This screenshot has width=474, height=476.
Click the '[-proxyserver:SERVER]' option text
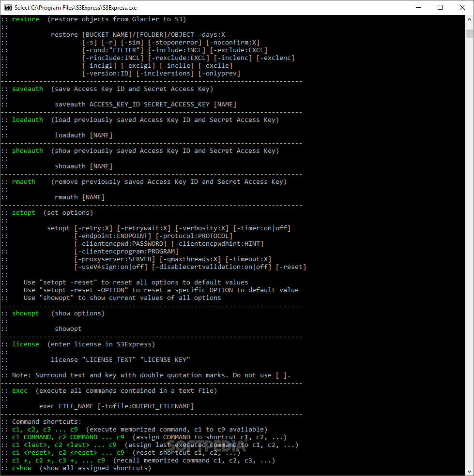coord(115,259)
